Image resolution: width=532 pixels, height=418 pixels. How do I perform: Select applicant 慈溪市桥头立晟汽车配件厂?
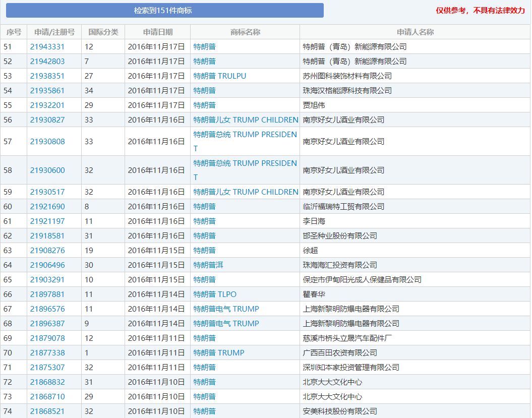click(x=347, y=338)
